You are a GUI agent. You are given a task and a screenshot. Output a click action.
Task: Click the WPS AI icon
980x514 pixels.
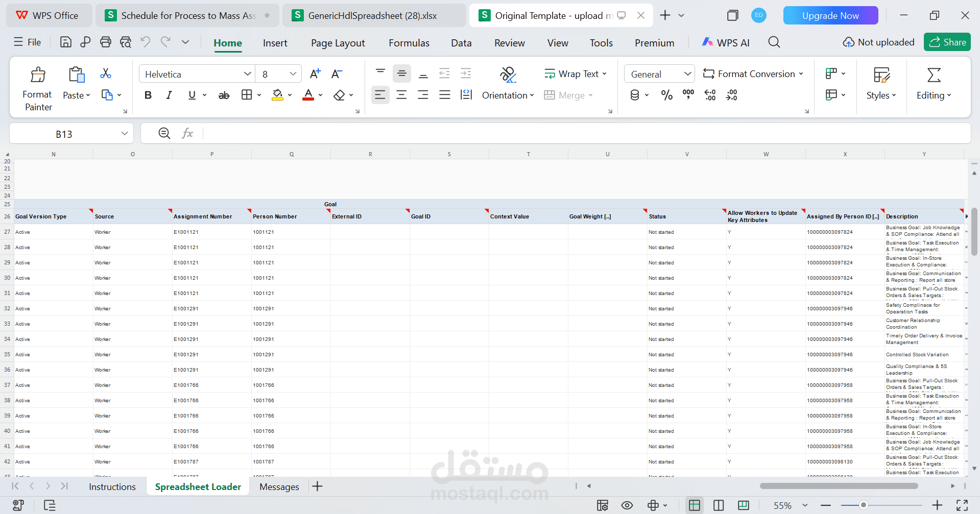point(707,42)
